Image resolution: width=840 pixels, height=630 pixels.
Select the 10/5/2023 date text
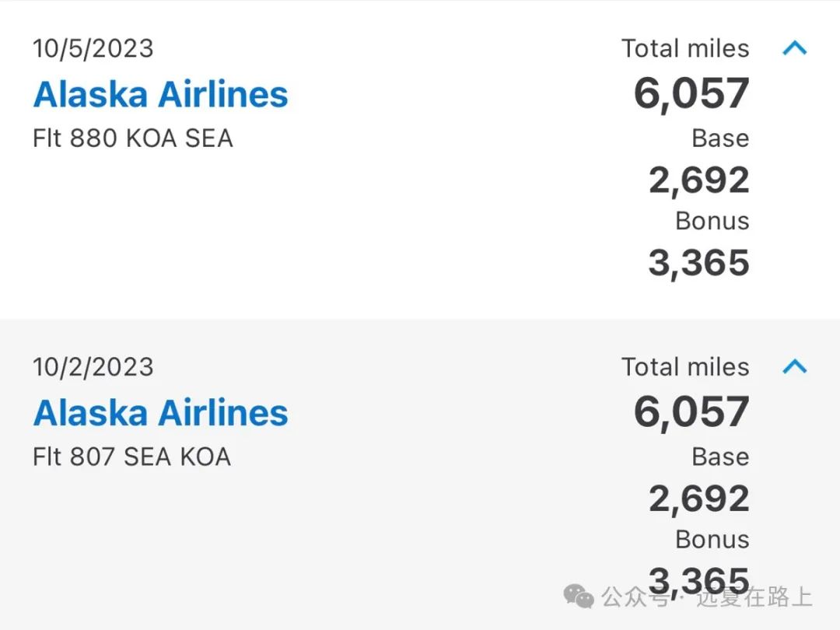[x=93, y=49]
